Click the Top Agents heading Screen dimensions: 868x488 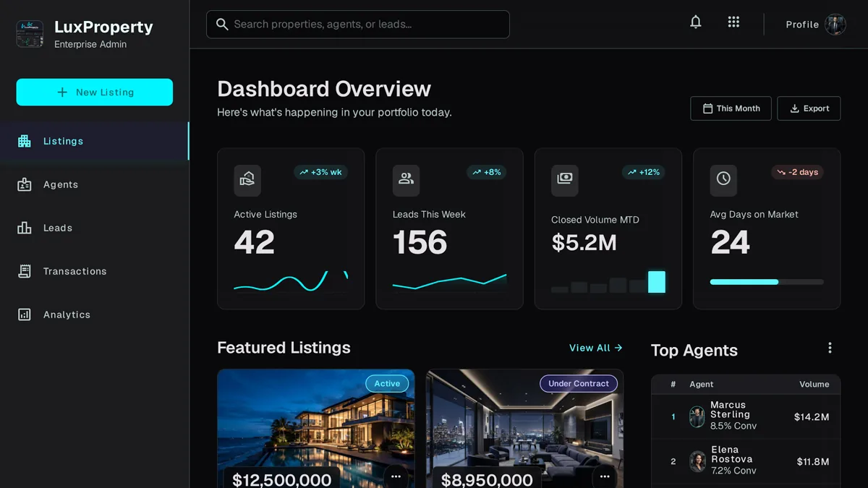tap(694, 351)
